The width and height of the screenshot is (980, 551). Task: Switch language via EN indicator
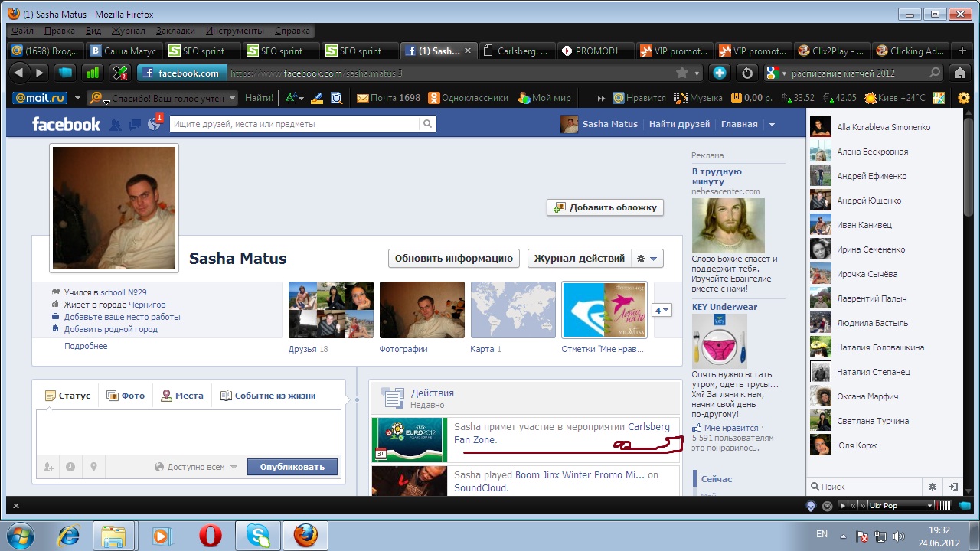pos(822,533)
